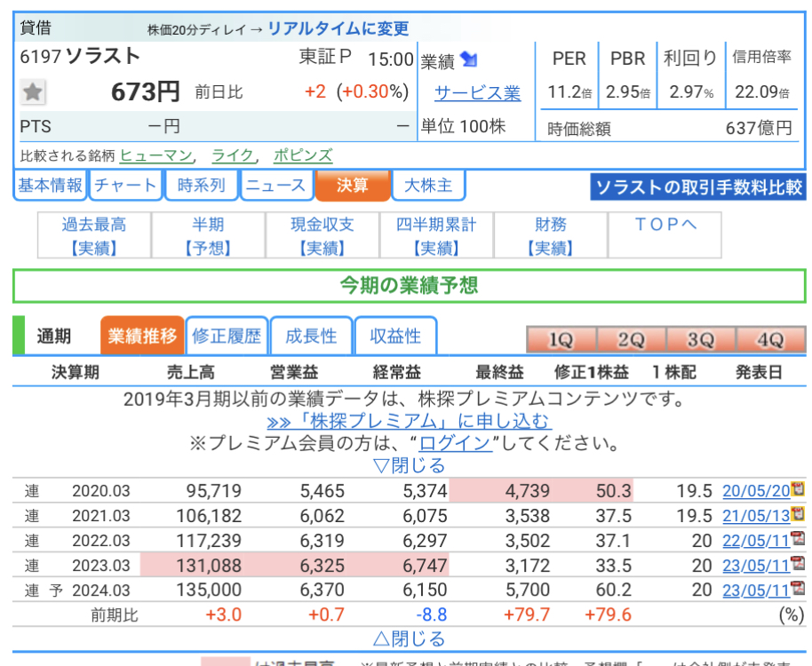Click the favorite star icon beside 673円
The width and height of the screenshot is (812, 666).
click(33, 92)
